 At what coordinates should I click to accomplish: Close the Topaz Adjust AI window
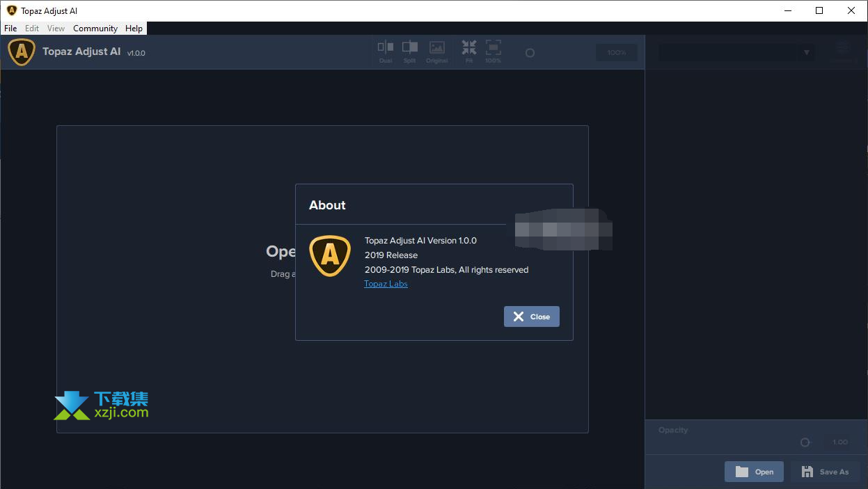point(852,10)
